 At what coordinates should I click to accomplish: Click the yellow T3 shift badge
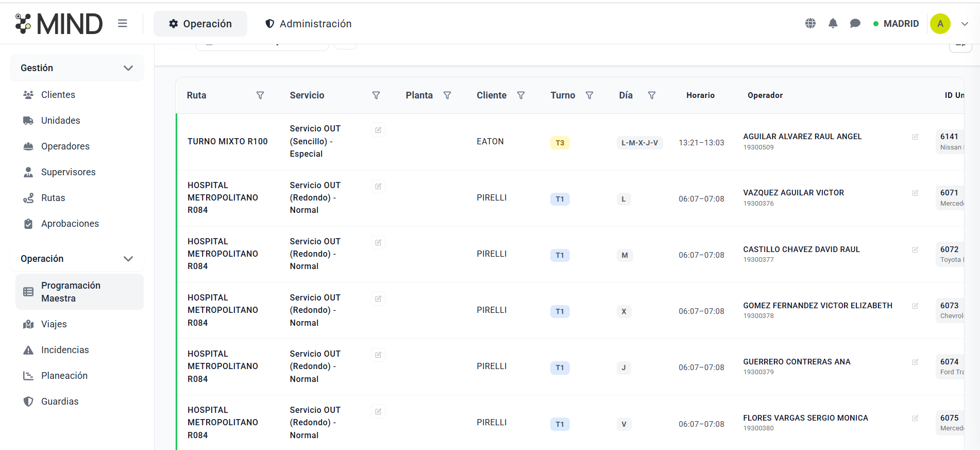[x=560, y=143]
